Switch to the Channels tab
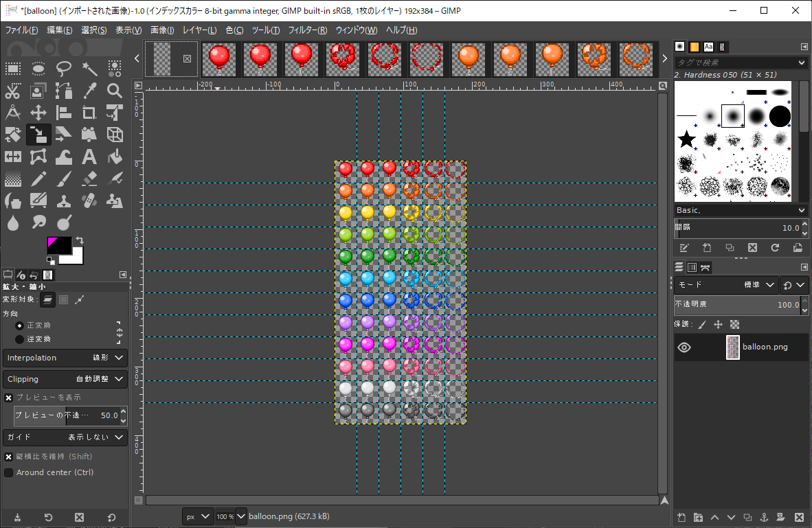Image resolution: width=812 pixels, height=528 pixels. [692, 267]
